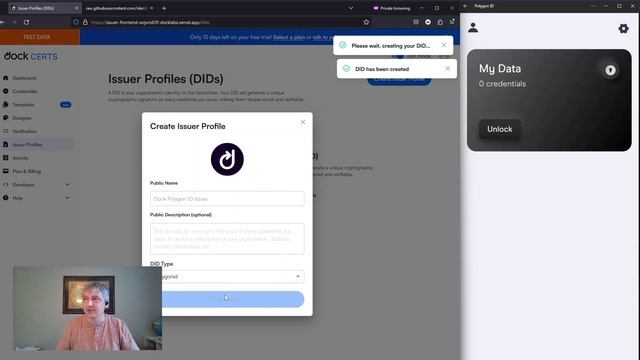
Task: Click the back arrow in the Polygon ID window
Action: [x=465, y=6]
